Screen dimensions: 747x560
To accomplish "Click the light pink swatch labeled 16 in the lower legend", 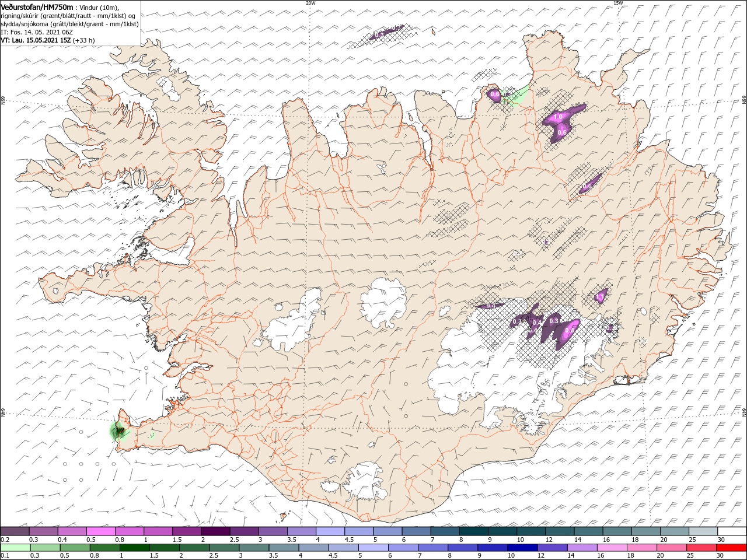I will 613,548.
